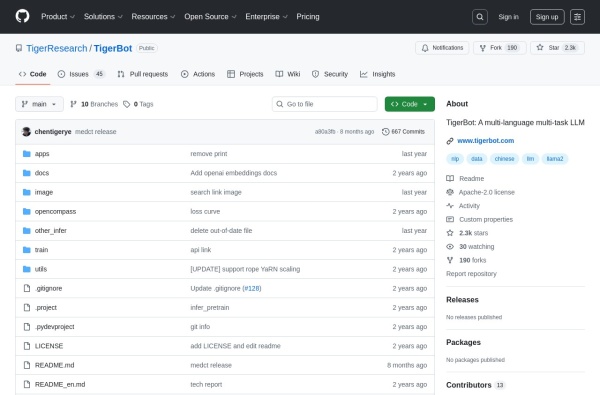600x395 pixels.
Task: Click the opencompass folder icon
Action: (26, 211)
